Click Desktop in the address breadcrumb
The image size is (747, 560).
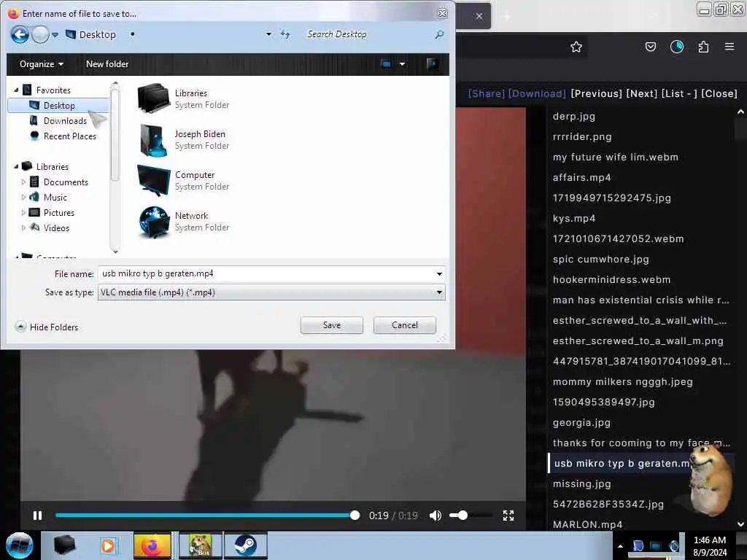tap(97, 34)
